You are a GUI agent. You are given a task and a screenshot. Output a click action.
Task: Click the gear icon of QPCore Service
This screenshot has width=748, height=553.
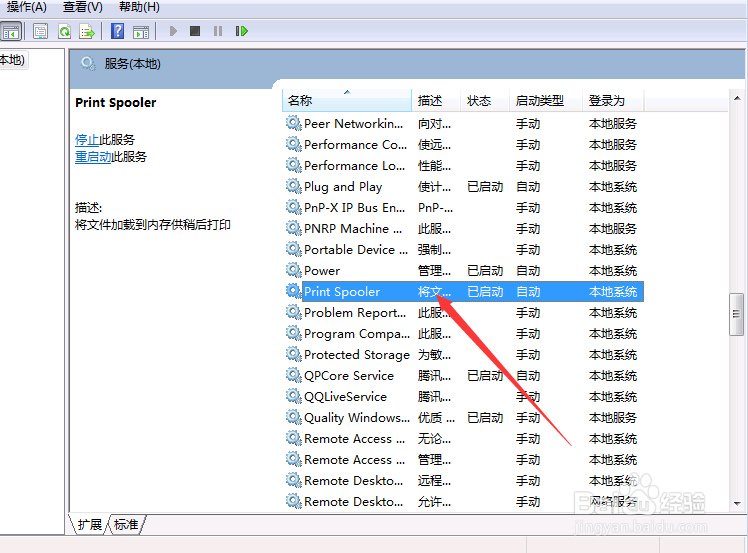click(x=293, y=375)
